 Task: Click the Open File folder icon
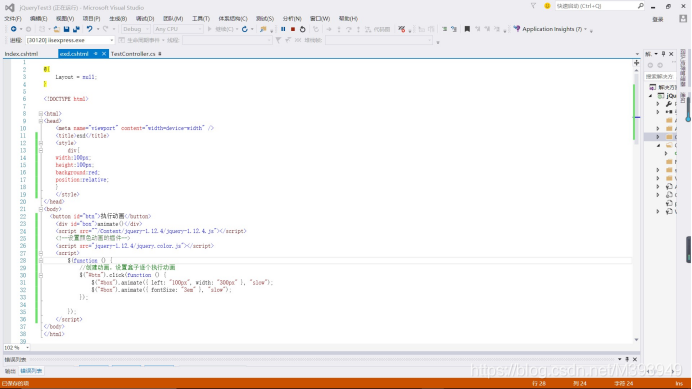56,29
